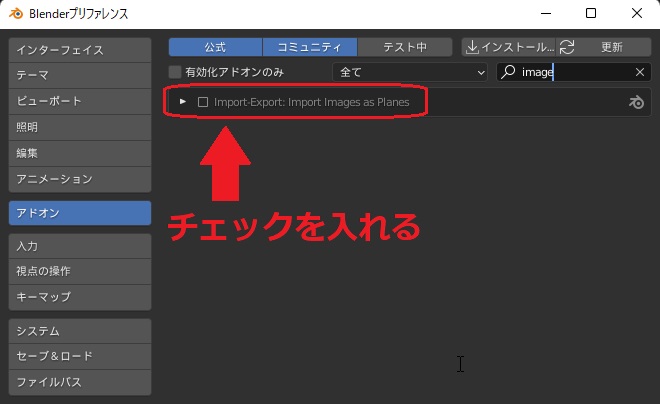Click the Blender icon on the add-on row
This screenshot has width=660, height=404.
click(636, 102)
